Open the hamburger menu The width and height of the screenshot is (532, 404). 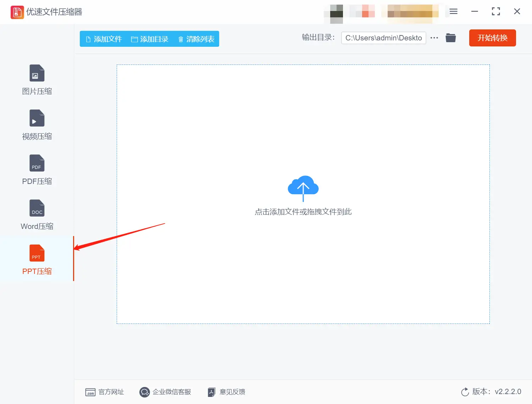point(453,11)
